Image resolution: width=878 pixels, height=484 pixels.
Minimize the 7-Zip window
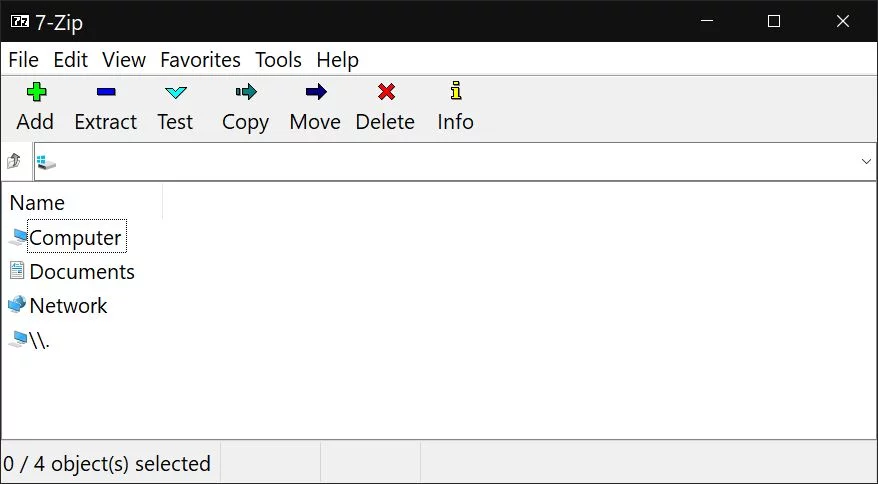click(x=707, y=21)
